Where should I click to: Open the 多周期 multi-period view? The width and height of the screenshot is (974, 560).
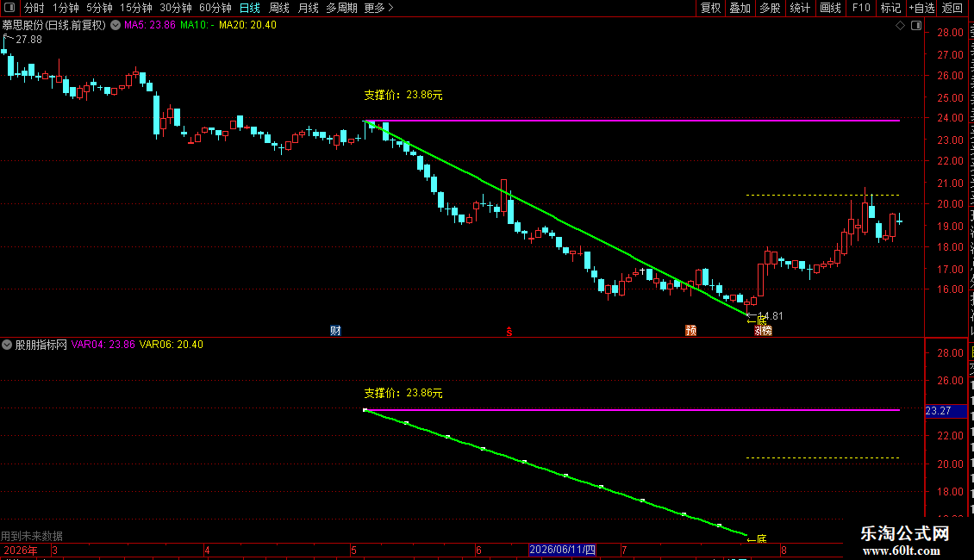point(341,8)
